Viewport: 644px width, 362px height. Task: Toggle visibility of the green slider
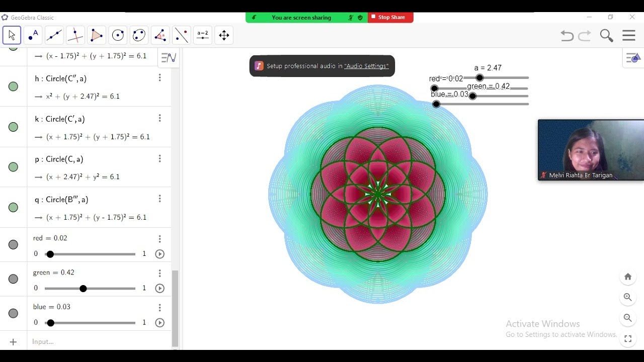coord(14,279)
